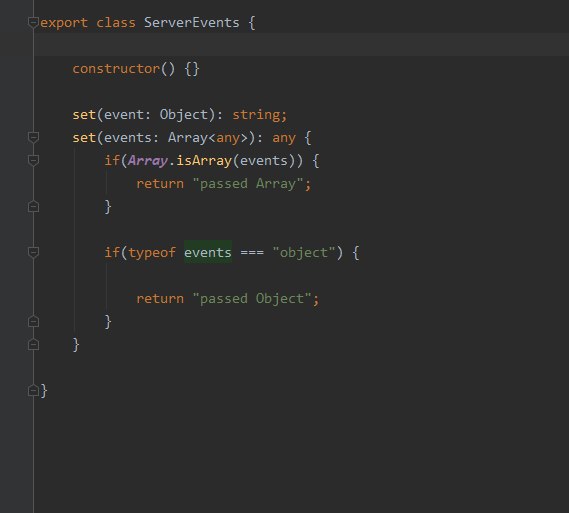The width and height of the screenshot is (569, 513).
Task: Click fold-end marker below passed Array return
Action: coord(33,206)
